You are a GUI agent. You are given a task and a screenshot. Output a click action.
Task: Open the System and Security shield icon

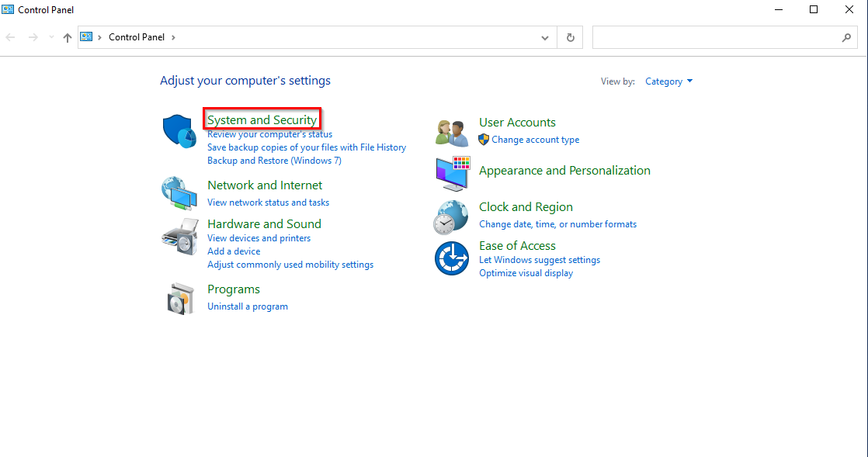point(179,131)
